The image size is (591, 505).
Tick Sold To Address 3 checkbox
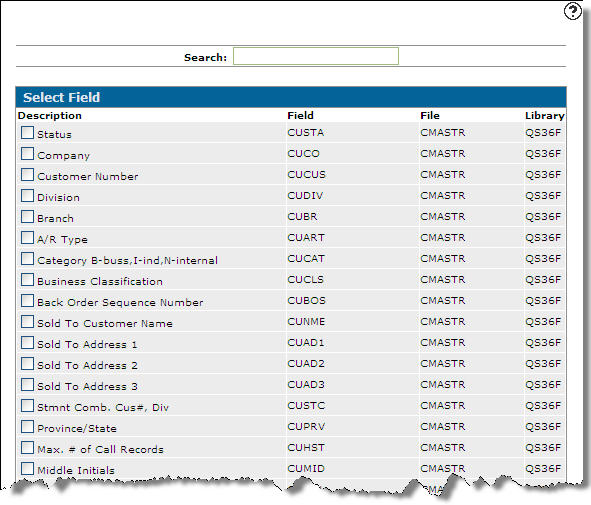coord(27,385)
